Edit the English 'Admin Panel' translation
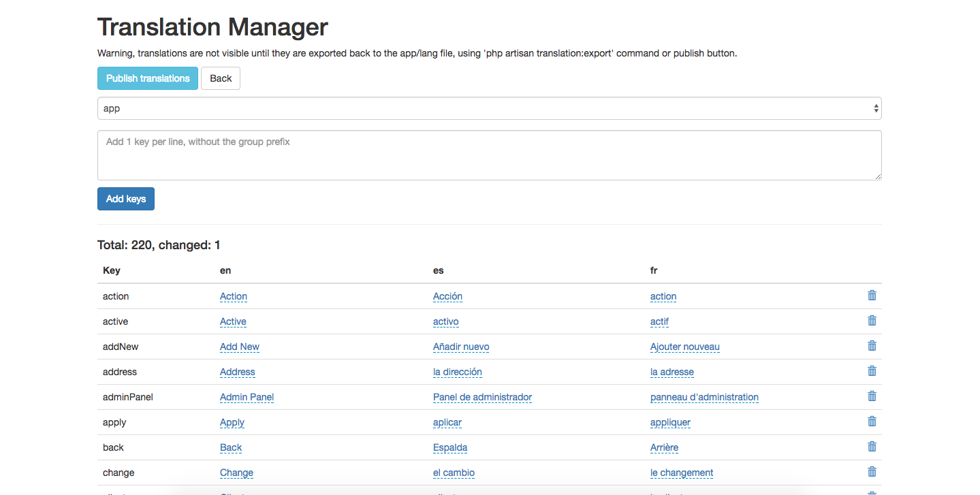The height and width of the screenshot is (495, 980). click(x=247, y=397)
